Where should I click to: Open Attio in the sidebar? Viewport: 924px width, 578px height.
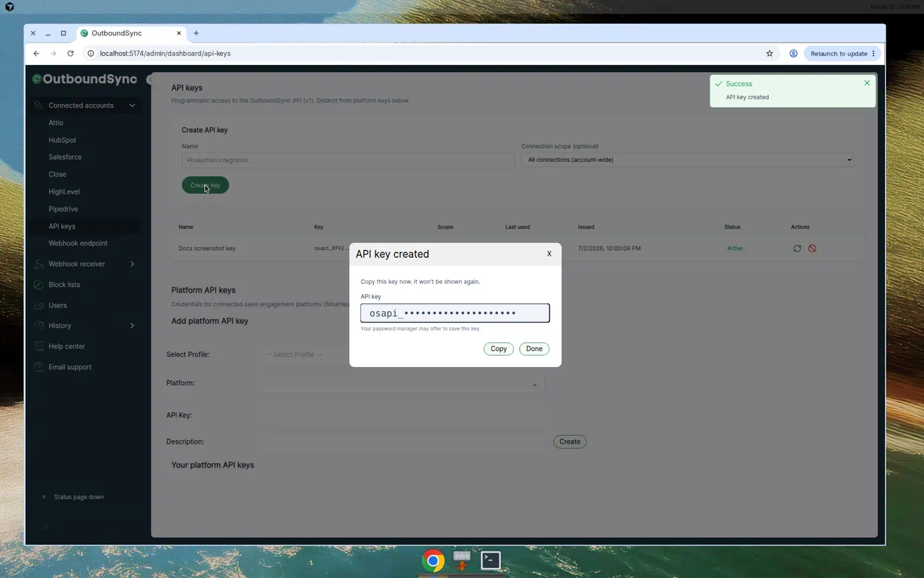[x=56, y=123]
